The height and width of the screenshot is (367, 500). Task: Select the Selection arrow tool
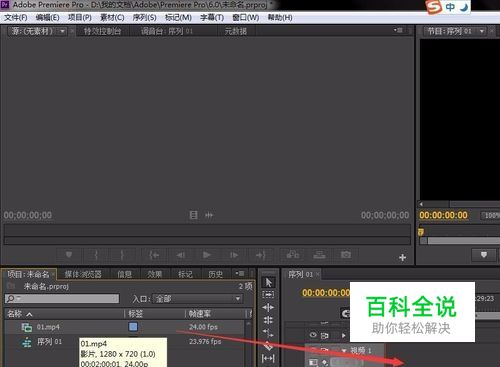point(268,283)
